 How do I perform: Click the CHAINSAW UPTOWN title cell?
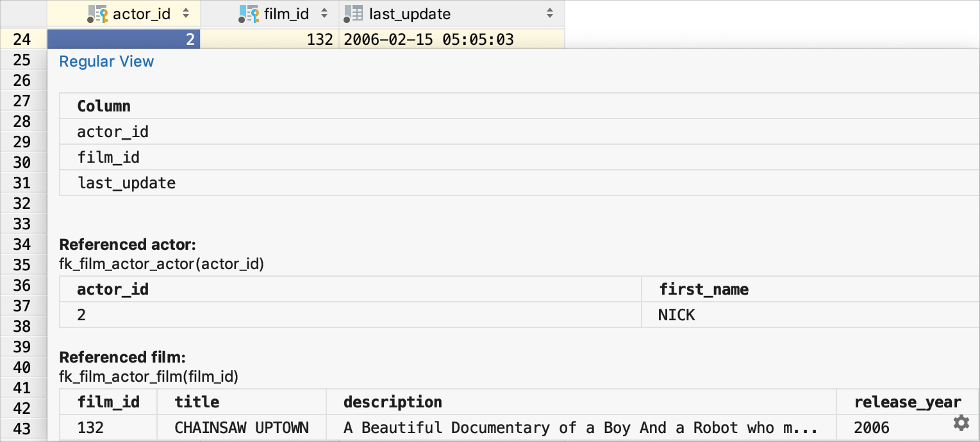click(x=242, y=428)
